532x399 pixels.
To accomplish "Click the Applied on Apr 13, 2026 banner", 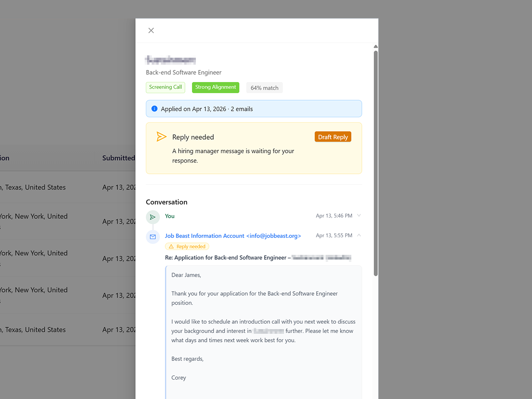I will click(254, 109).
